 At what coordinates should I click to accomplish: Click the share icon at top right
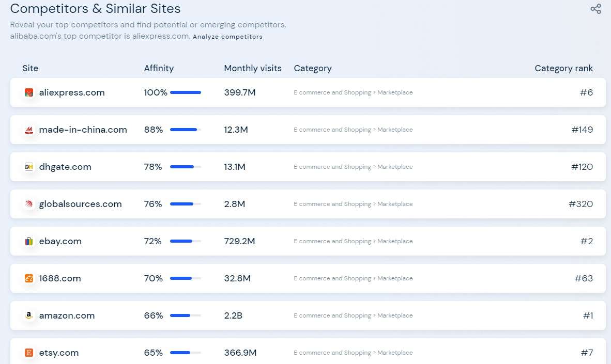(595, 9)
